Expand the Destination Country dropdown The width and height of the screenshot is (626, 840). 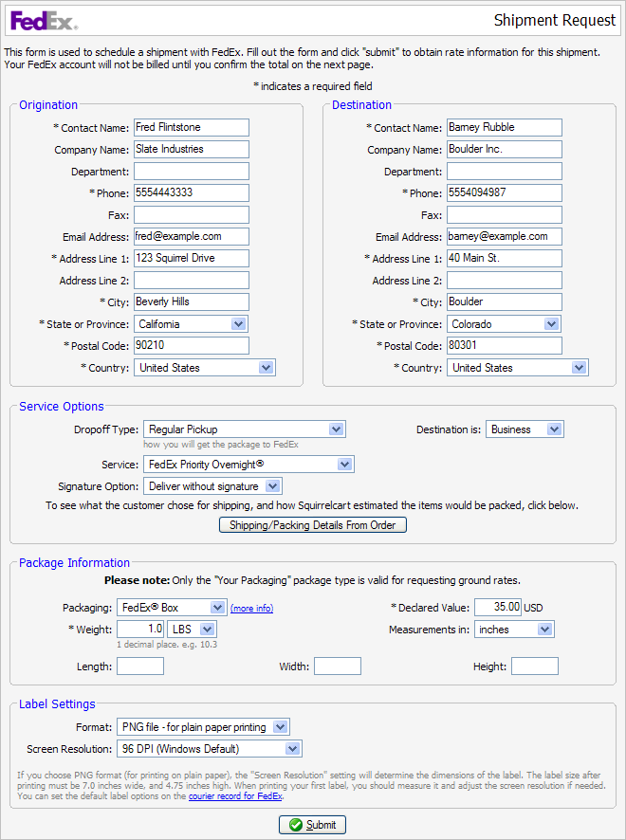(517, 368)
